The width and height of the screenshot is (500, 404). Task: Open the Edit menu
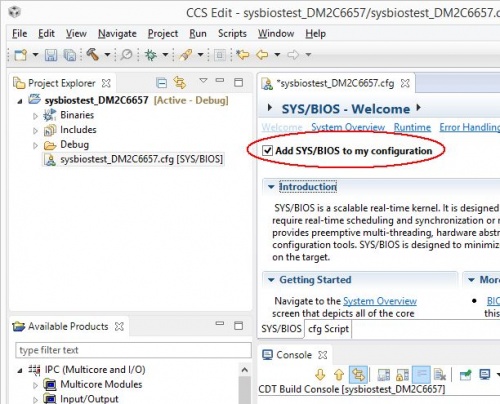point(46,34)
